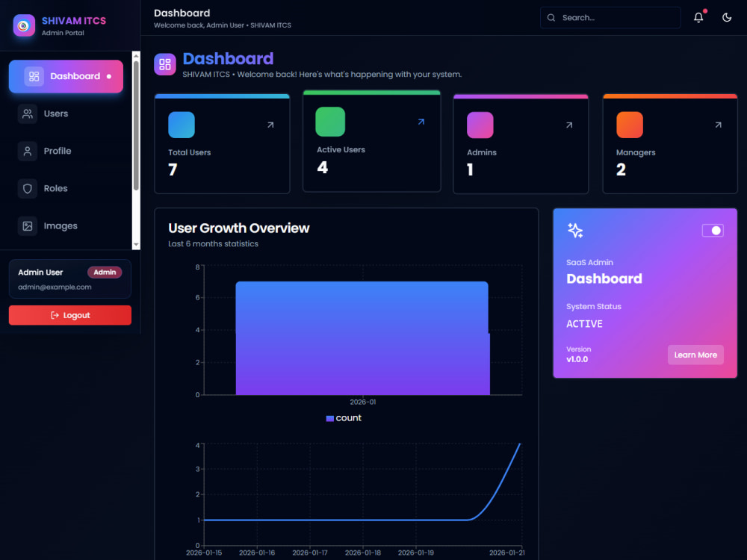Click the sidebar scrollbar down arrow
Viewport: 747px width, 560px height.
click(136, 245)
